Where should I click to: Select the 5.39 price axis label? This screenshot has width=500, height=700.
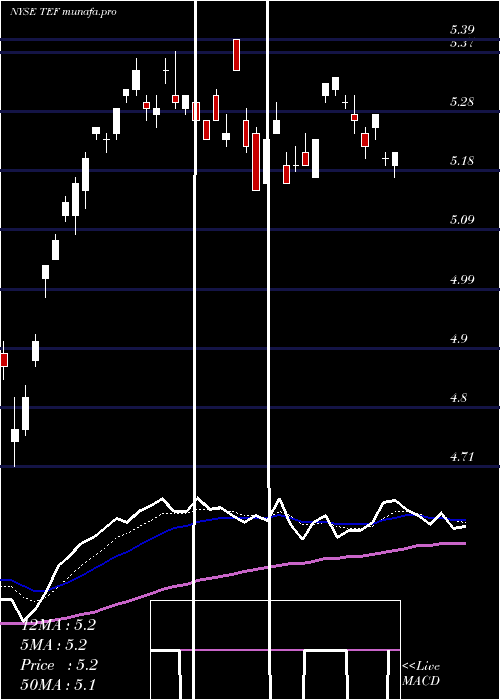click(x=462, y=30)
